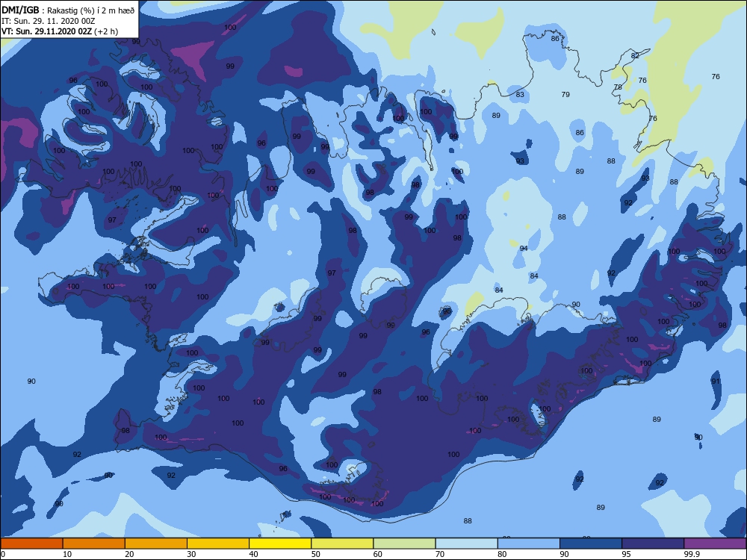Click the legend tick label 0
This screenshot has height=560, width=747.
coord(3,554)
